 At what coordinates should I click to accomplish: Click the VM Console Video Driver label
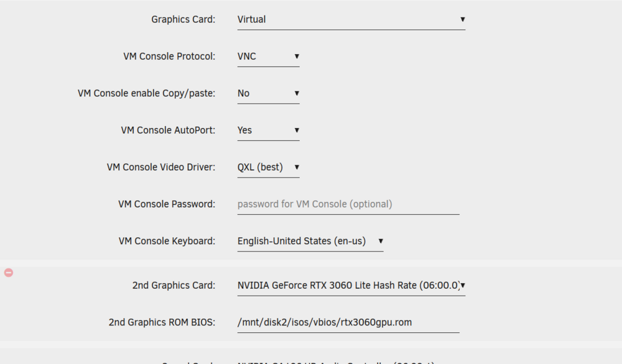(161, 167)
